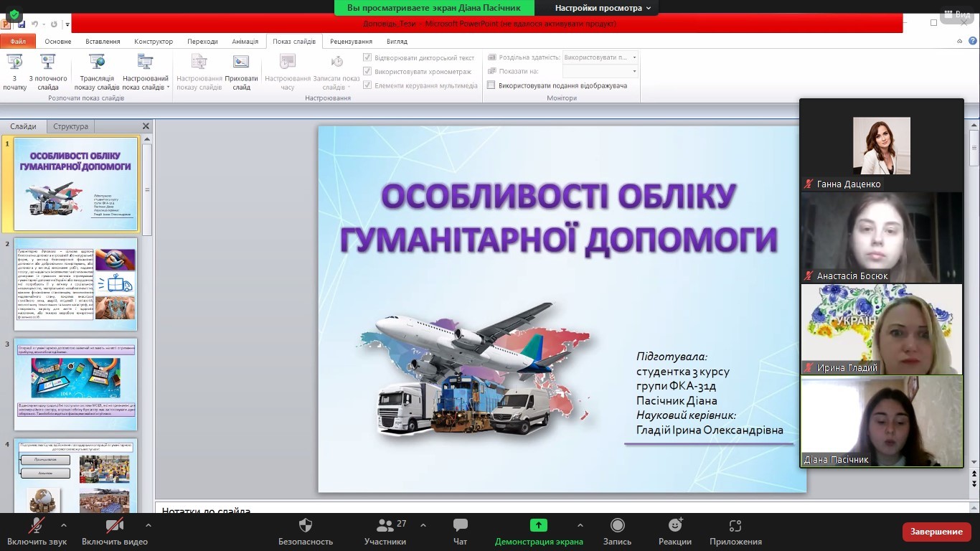Open the Участники participants list
Screen dimensions: 980x551
pos(385,531)
